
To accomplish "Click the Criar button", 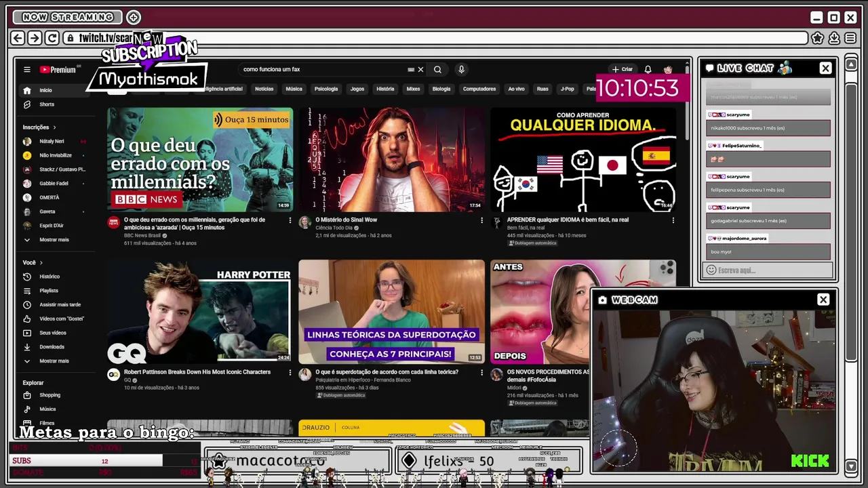I will (623, 69).
